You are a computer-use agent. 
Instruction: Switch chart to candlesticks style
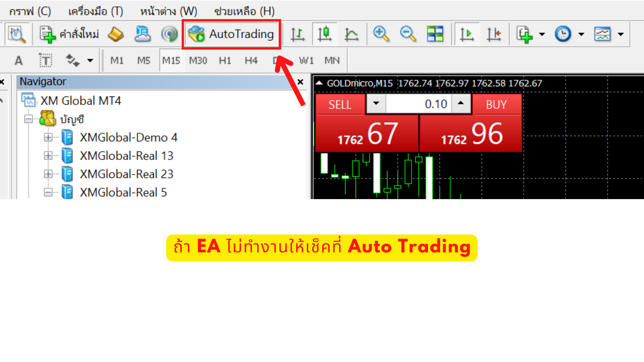point(324,34)
